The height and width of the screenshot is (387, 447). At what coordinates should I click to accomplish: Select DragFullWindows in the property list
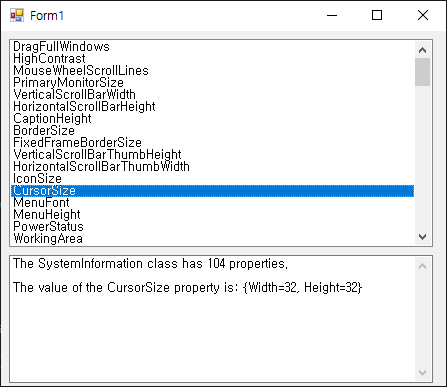point(212,47)
